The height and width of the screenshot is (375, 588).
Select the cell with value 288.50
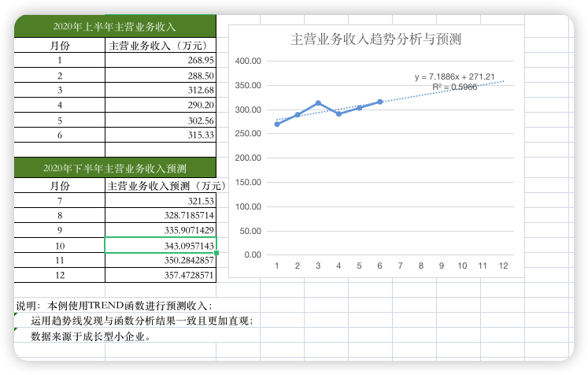pos(161,75)
